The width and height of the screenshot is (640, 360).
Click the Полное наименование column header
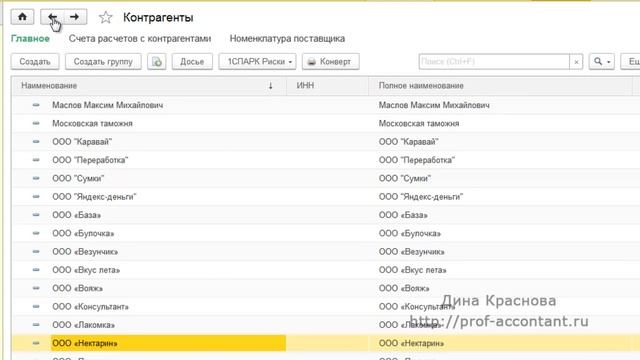coord(500,86)
